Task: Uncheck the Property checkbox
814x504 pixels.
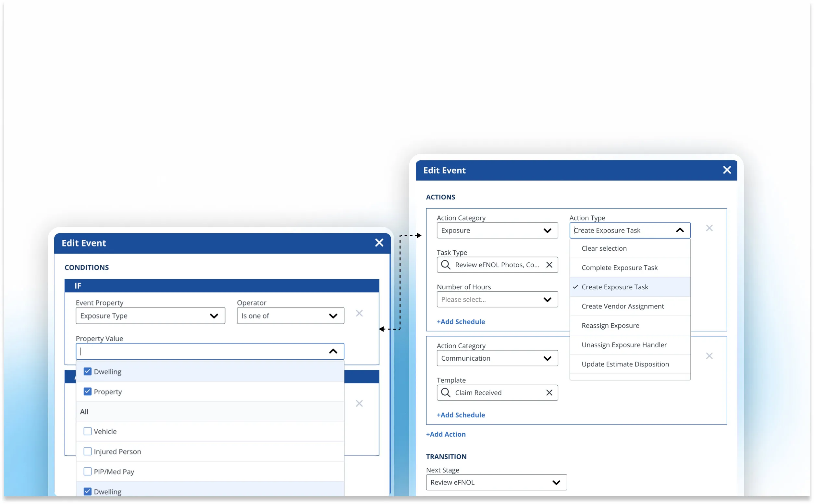Action: (x=87, y=391)
